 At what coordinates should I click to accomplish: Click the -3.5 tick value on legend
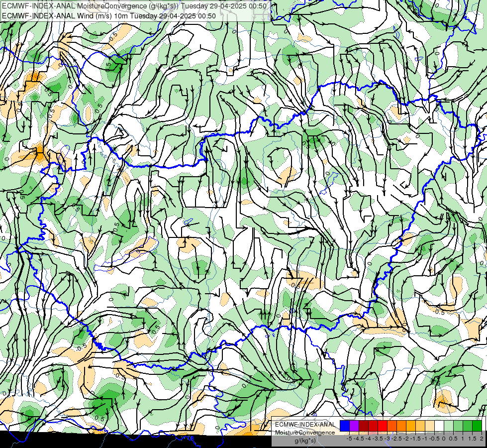pyautogui.click(x=378, y=439)
